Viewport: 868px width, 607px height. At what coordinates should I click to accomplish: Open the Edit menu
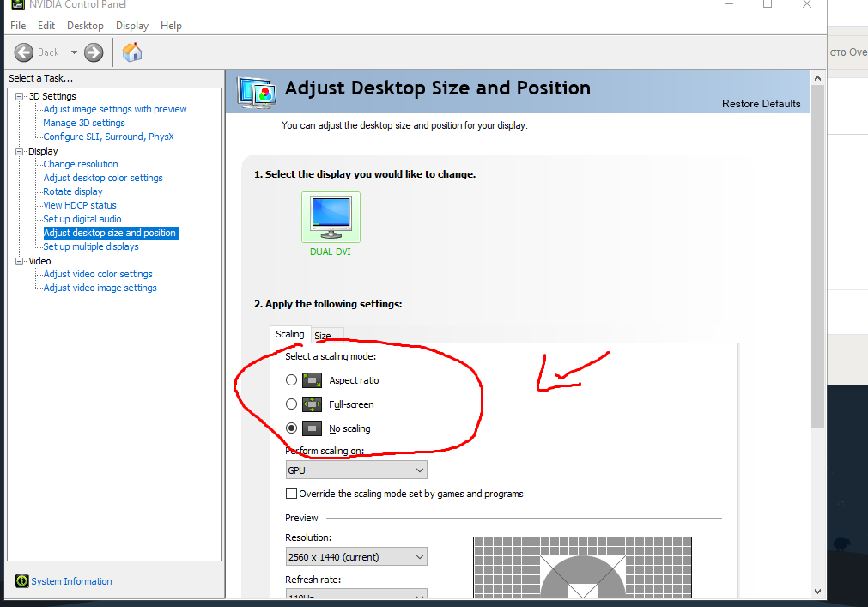pyautogui.click(x=46, y=26)
